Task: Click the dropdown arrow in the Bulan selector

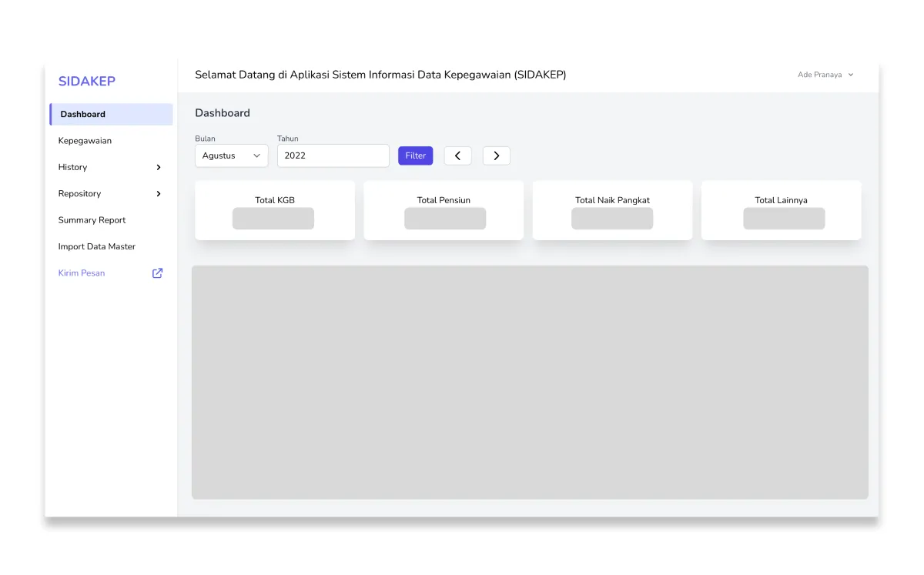Action: point(256,155)
